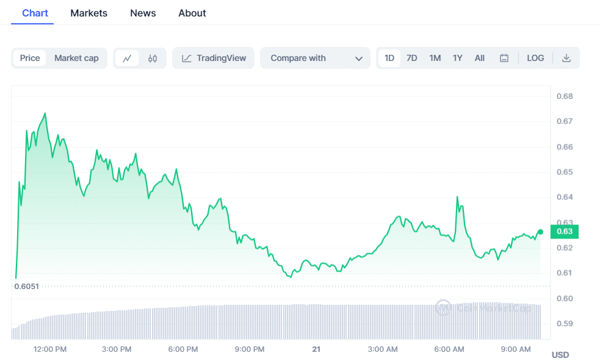Click the Compare with chevron arrow
The height and width of the screenshot is (364, 600).
(358, 59)
